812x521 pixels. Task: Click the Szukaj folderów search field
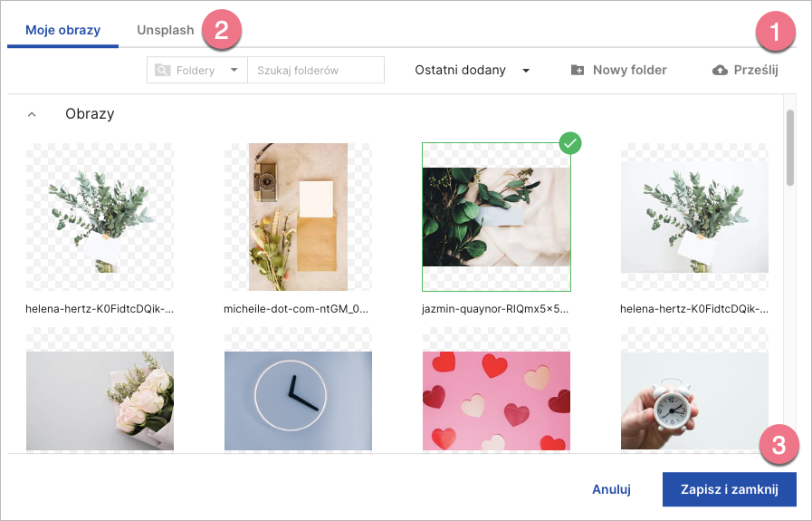pyautogui.click(x=316, y=70)
